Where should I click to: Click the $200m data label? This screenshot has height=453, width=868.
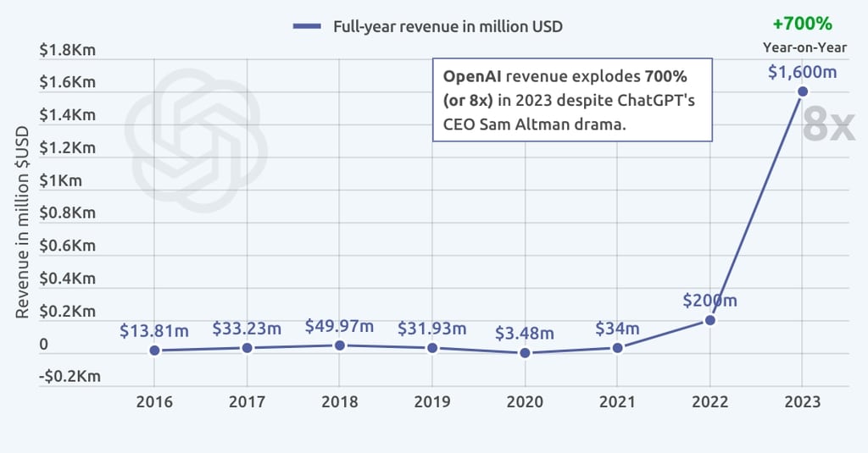point(710,300)
